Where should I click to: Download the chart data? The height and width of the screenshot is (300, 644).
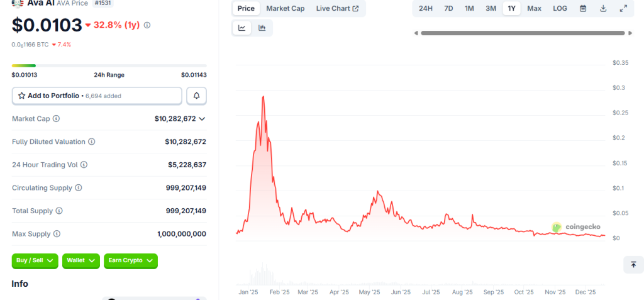(603, 9)
